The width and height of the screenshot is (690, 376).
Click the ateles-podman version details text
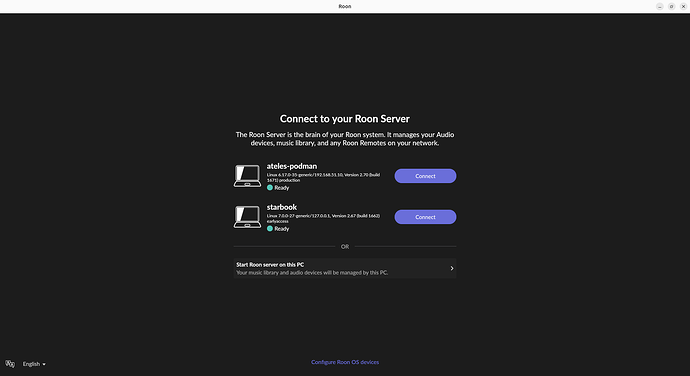pos(323,177)
